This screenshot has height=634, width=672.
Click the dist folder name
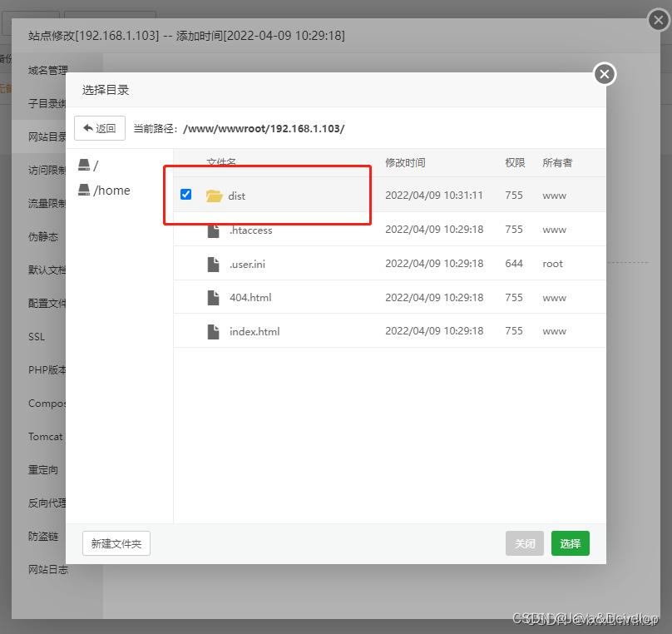pos(236,196)
